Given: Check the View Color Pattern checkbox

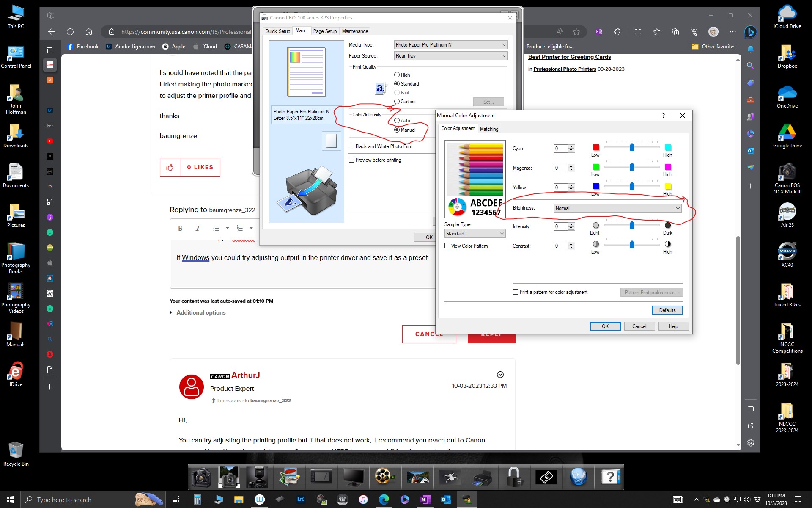Looking at the screenshot, I should click(447, 246).
